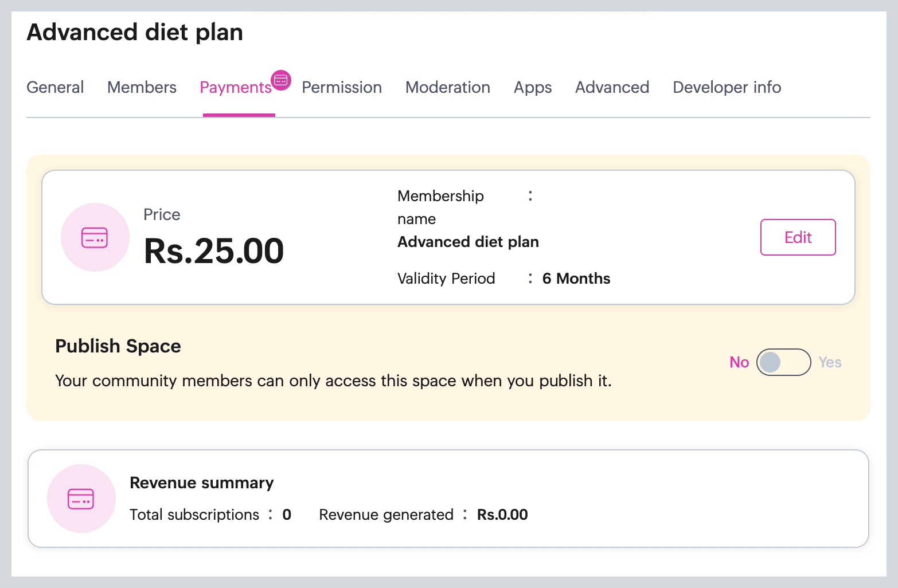
Task: Select the 'No' publish option label
Action: pos(739,362)
